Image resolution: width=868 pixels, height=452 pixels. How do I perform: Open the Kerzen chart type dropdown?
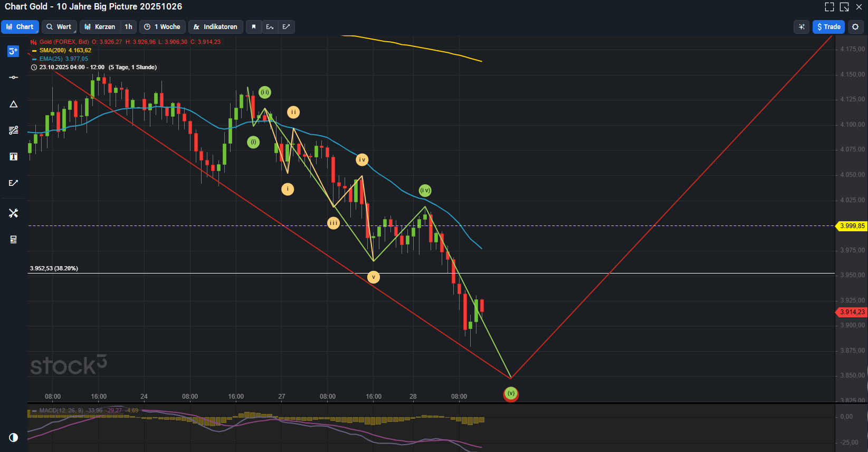[x=100, y=27]
